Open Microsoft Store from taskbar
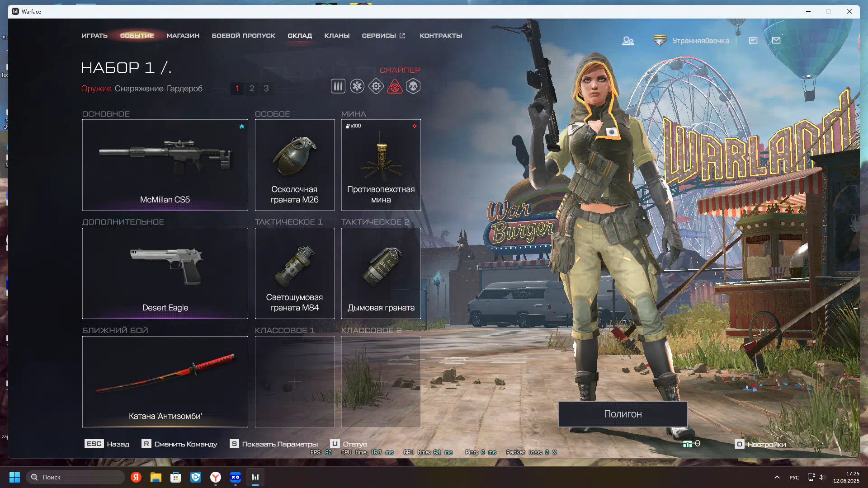 point(176,477)
